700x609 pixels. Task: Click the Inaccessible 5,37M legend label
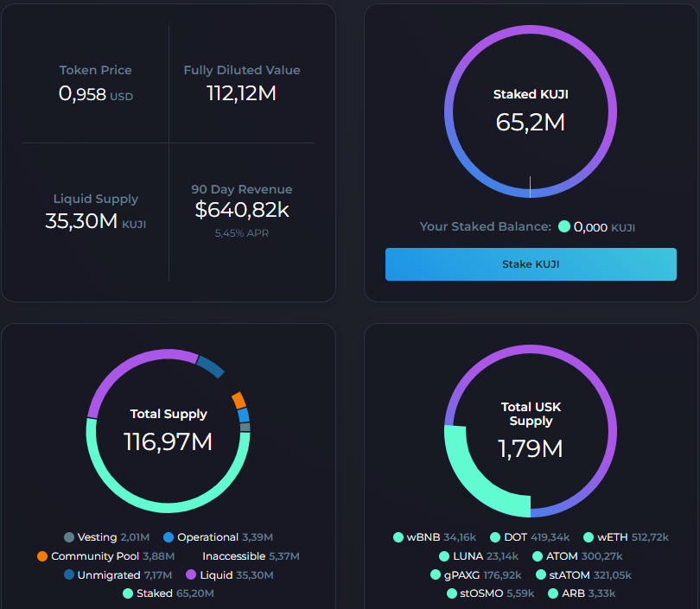251,556
